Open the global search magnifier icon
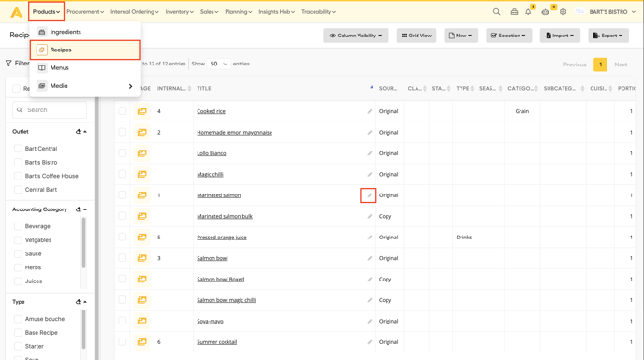644x360 pixels. tap(496, 12)
